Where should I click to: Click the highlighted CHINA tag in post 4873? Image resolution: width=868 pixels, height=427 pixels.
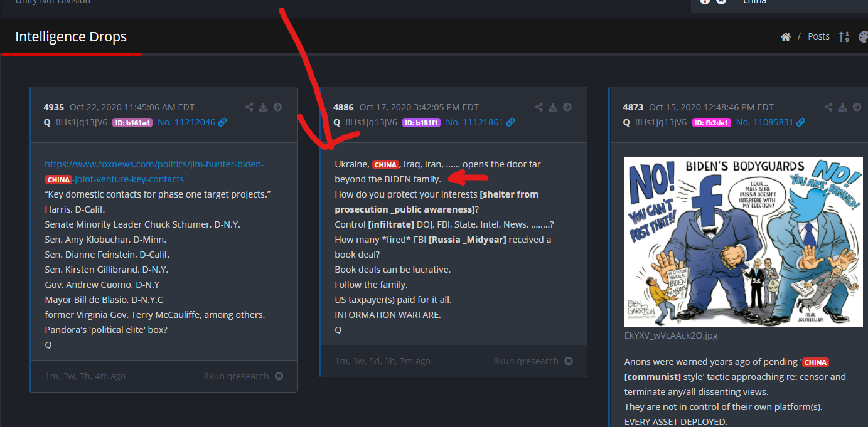point(815,362)
